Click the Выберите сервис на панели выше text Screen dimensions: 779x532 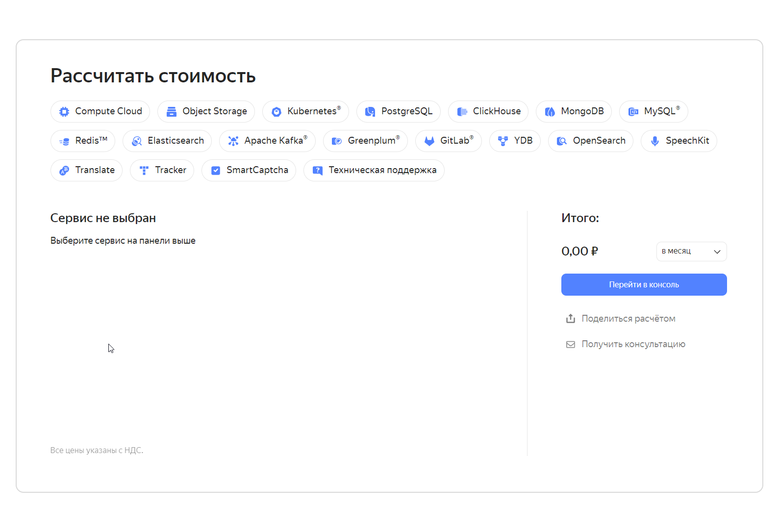pyautogui.click(x=123, y=241)
